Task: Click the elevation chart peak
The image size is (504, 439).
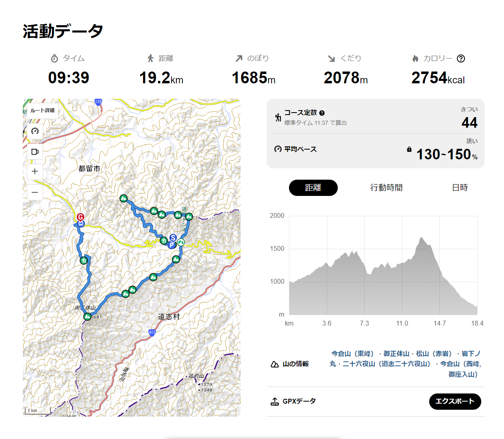Action: (421, 238)
